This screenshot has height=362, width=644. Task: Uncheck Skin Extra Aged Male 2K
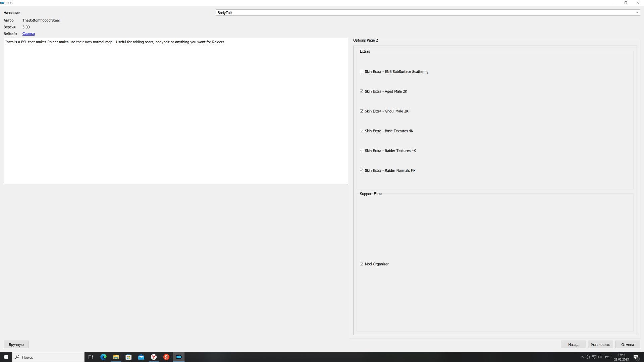(362, 91)
